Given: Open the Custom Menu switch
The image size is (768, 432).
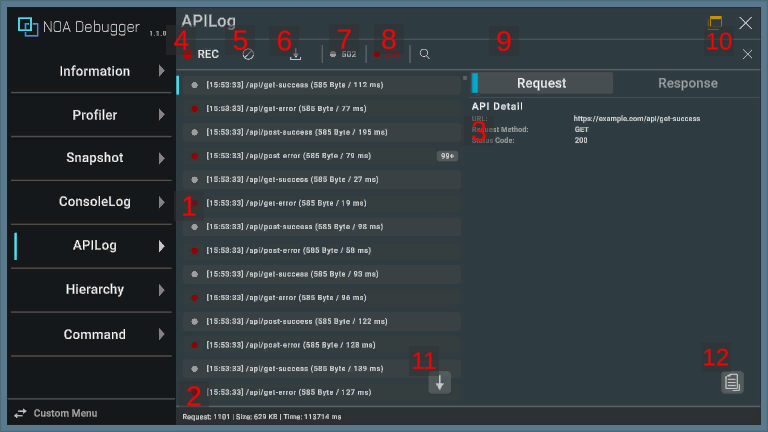Looking at the screenshot, I should [55, 413].
